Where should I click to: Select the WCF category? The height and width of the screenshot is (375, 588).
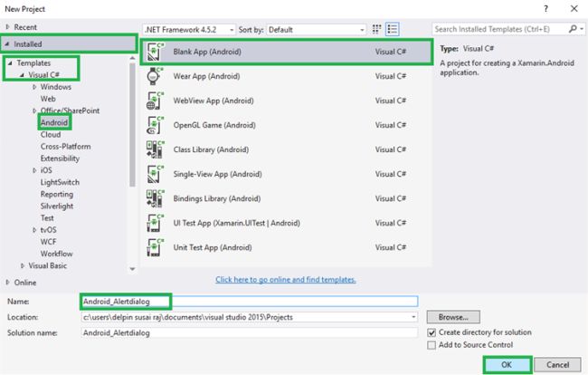[48, 242]
